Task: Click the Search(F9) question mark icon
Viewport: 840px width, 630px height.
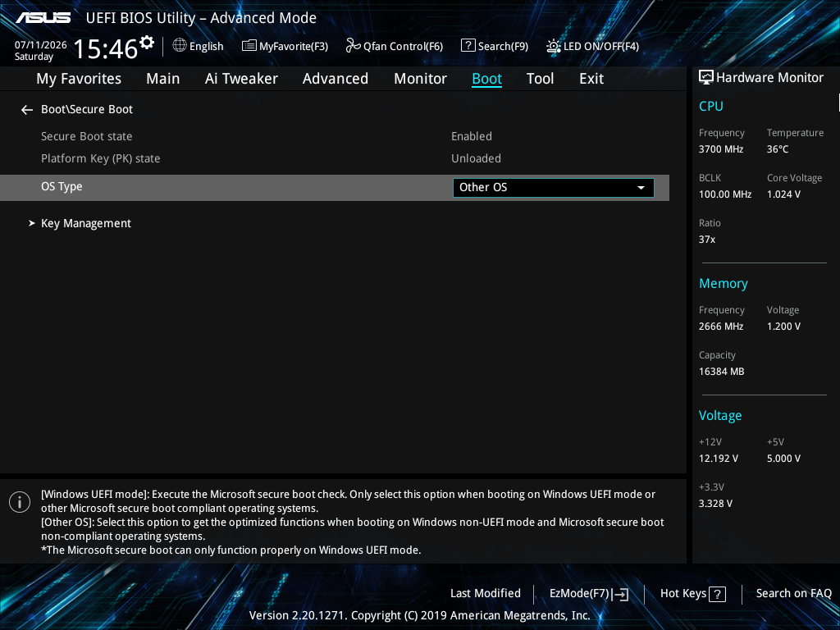Action: (468, 46)
